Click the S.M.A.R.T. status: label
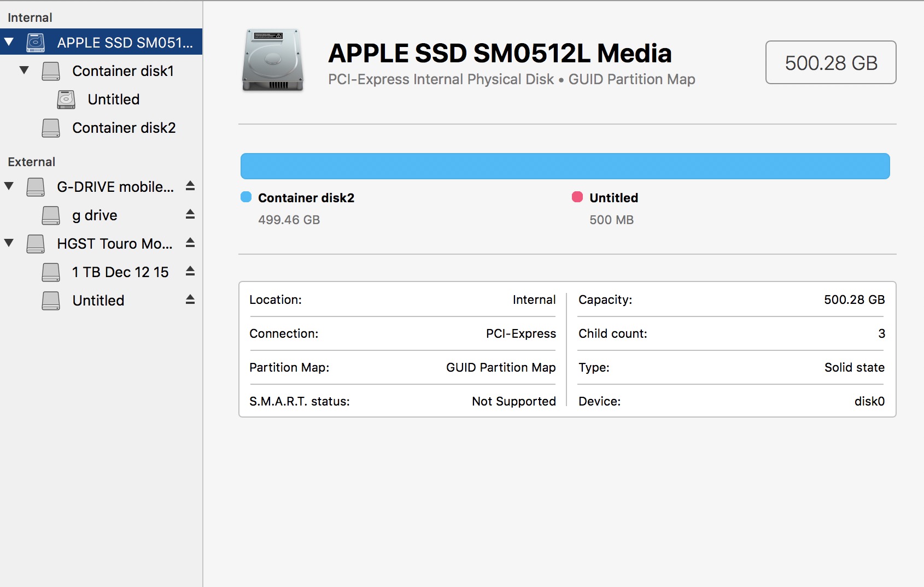The image size is (924, 587). (x=300, y=401)
